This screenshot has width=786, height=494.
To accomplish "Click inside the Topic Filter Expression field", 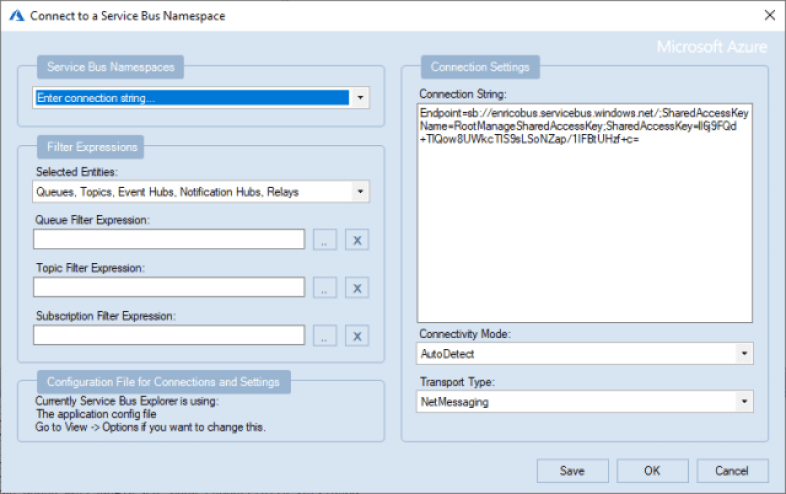I will tap(169, 287).
